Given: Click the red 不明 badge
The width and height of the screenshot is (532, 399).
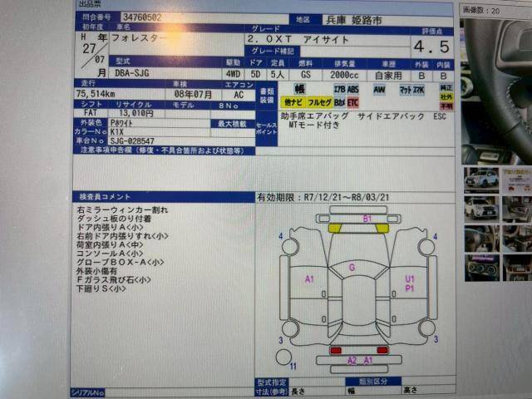Looking at the screenshot, I should coord(446,107).
